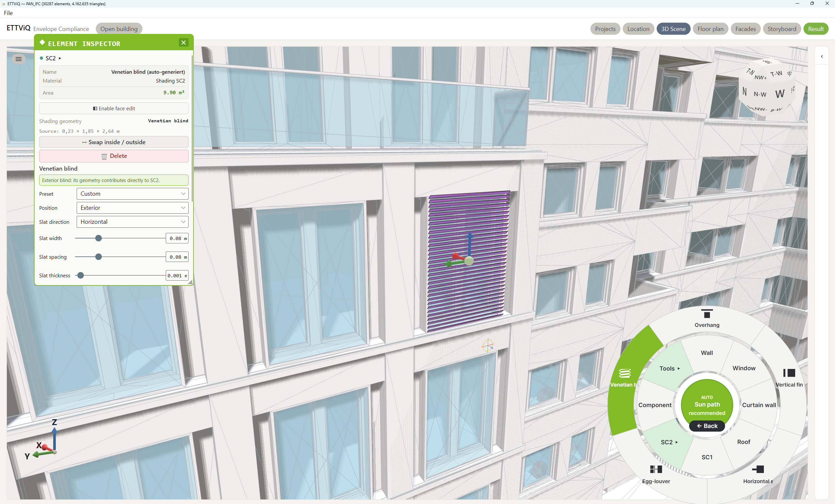Collapse the right side panel chevron

pyautogui.click(x=822, y=56)
